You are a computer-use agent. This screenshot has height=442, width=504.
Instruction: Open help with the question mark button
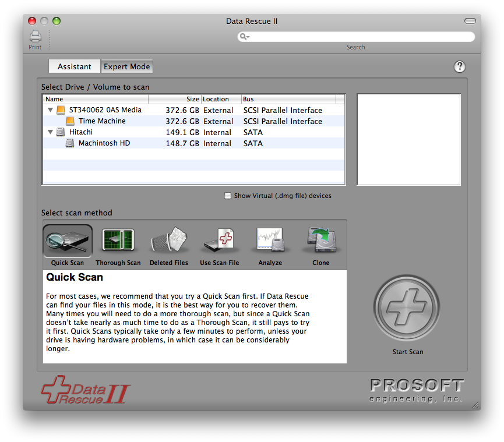click(x=459, y=67)
